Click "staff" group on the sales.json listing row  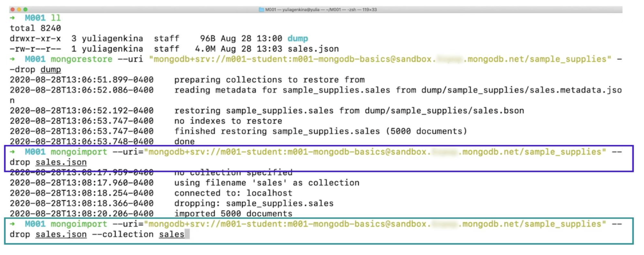click(166, 49)
